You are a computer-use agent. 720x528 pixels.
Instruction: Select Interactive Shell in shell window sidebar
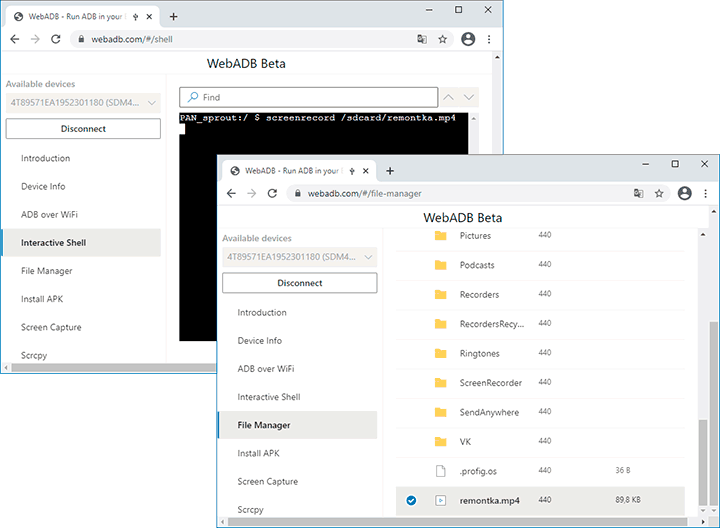coord(82,242)
